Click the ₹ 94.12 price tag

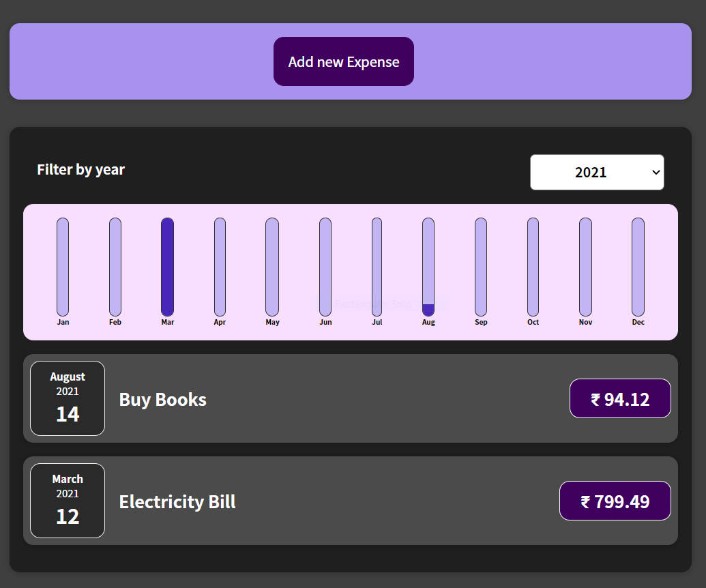pos(620,398)
